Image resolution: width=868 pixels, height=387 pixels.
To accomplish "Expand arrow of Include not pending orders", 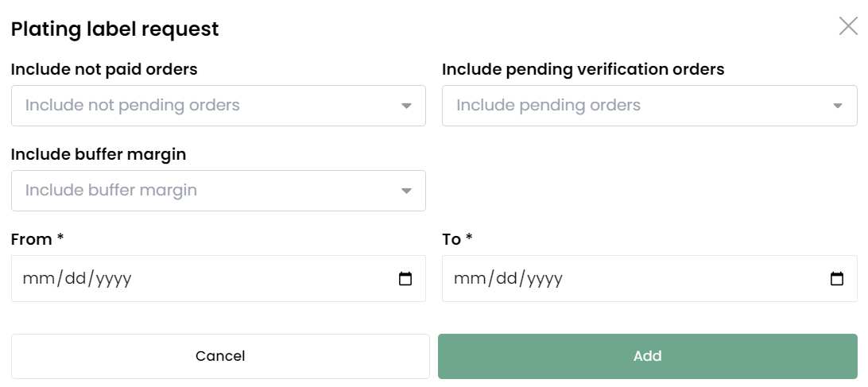I will [406, 106].
